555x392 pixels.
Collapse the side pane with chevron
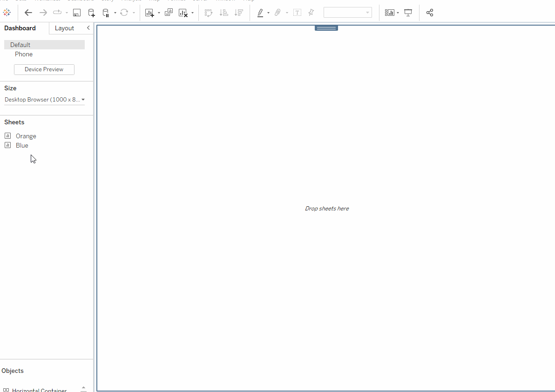88,28
